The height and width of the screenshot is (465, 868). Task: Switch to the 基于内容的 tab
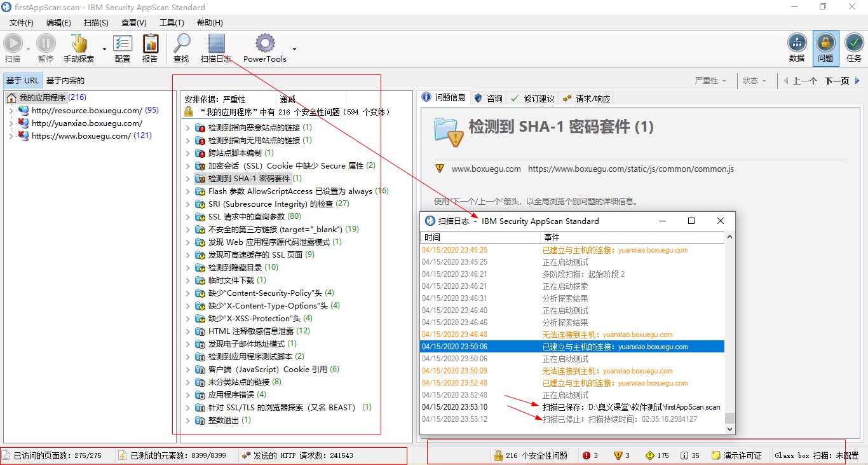[x=65, y=81]
